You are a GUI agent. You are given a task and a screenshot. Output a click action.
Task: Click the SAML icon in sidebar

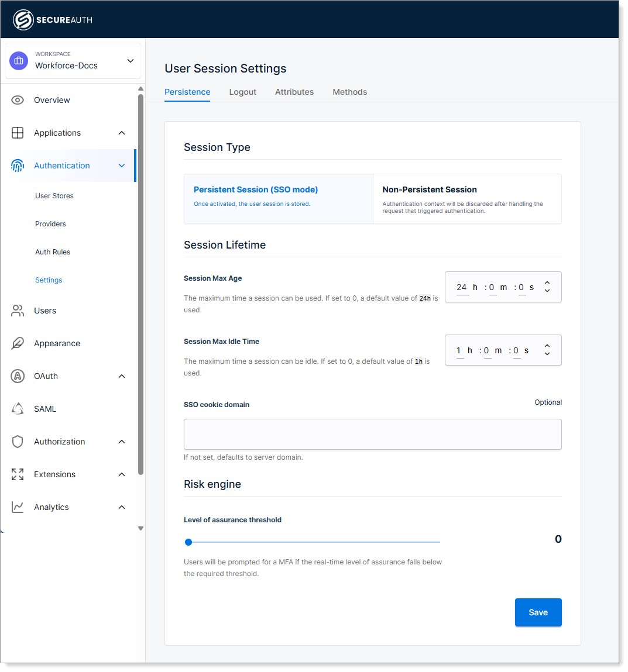[18, 409]
